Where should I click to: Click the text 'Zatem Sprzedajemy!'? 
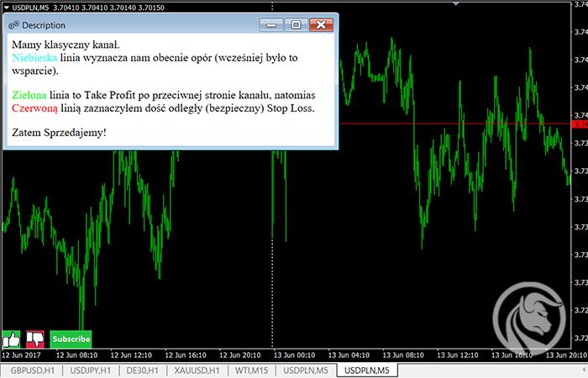(59, 133)
